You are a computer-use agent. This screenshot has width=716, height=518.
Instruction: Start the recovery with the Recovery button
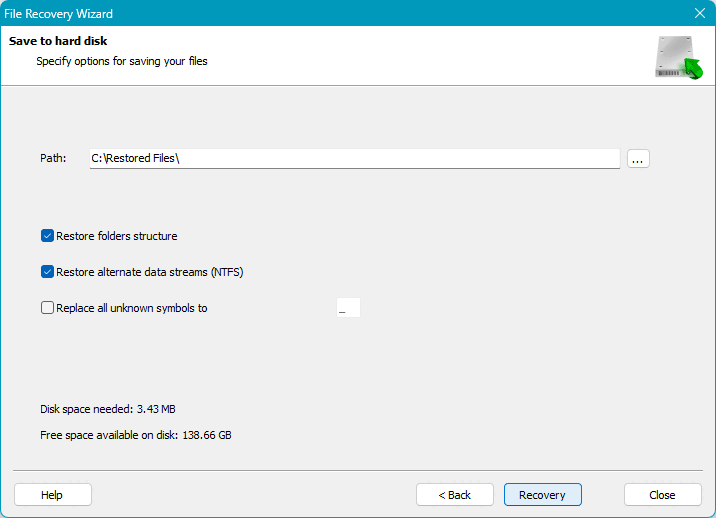tap(542, 495)
